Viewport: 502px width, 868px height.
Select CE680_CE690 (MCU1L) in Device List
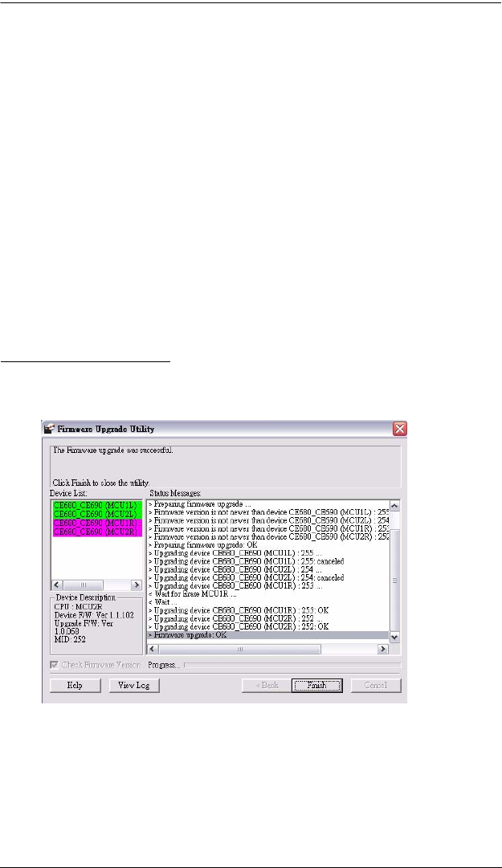point(97,505)
